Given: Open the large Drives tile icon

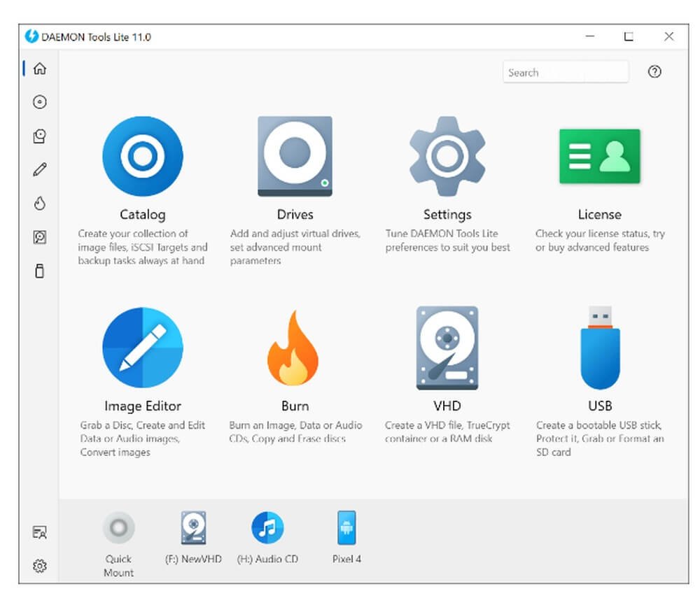Looking at the screenshot, I should [x=295, y=156].
